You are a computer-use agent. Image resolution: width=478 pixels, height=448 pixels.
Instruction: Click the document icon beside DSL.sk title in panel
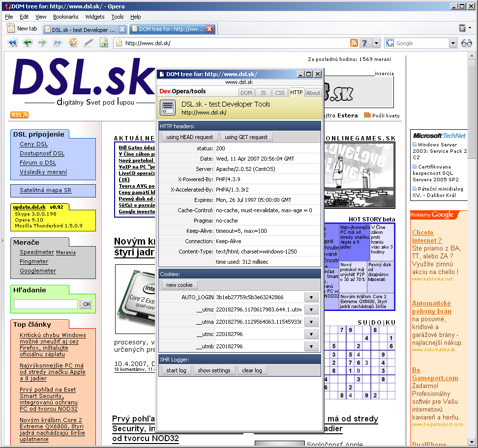click(168, 108)
